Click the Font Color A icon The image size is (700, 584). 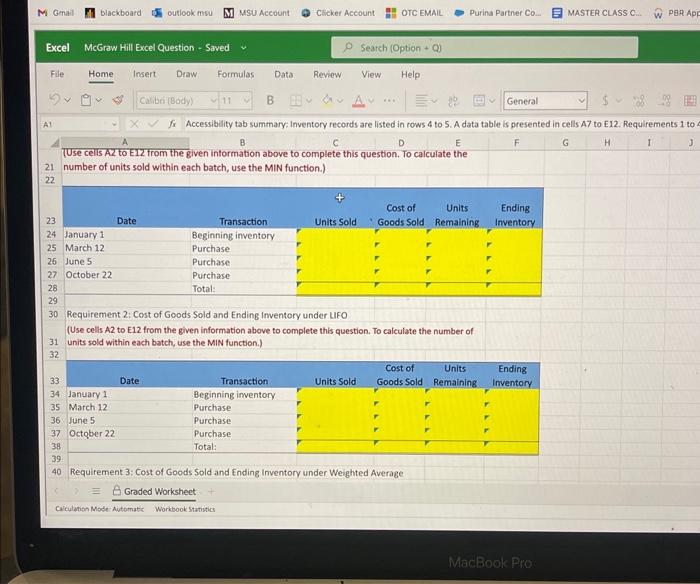(358, 101)
